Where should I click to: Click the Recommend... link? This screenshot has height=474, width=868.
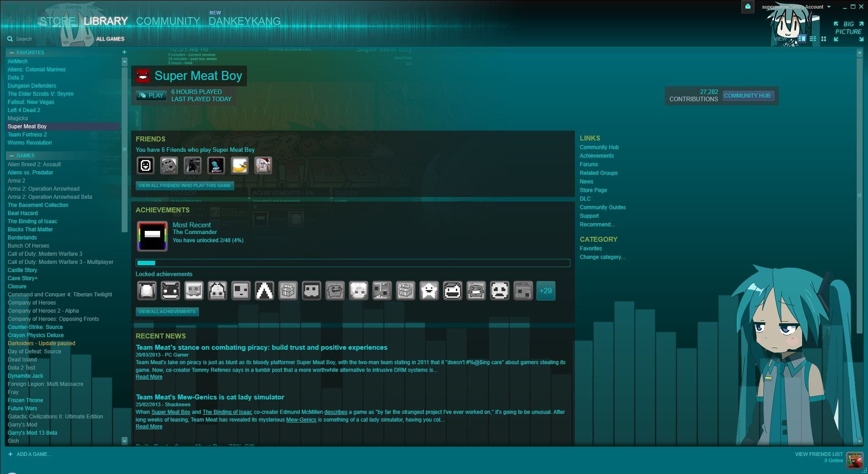pos(597,225)
